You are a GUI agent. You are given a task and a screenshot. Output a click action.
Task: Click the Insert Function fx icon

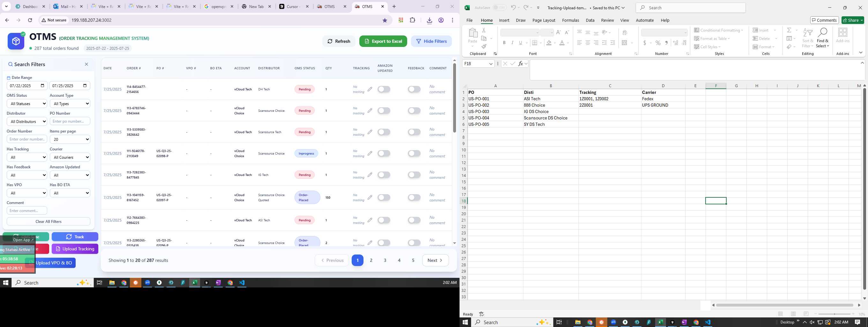pos(520,64)
